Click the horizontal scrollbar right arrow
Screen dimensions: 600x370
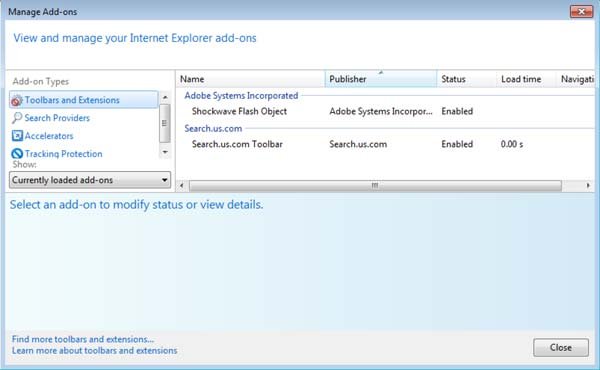point(588,186)
